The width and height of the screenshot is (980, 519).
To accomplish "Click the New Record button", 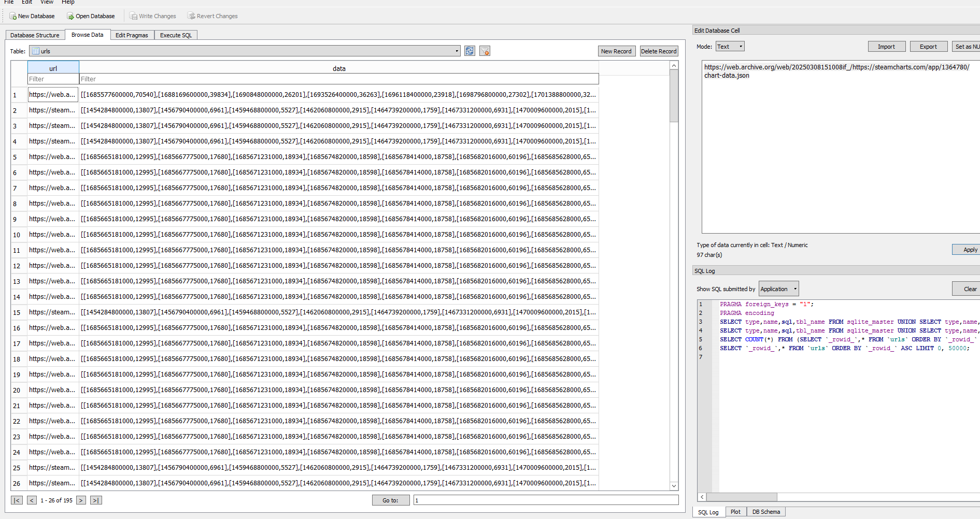I will click(x=616, y=51).
